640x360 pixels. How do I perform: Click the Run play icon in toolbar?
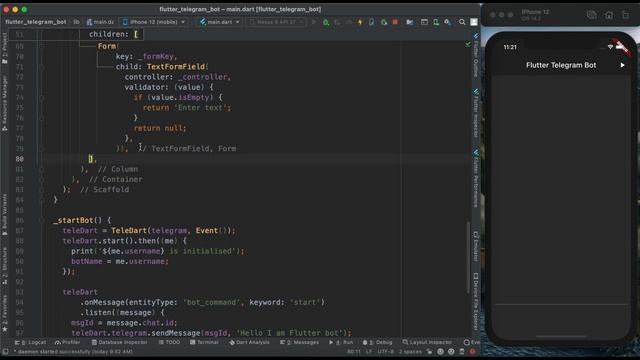click(x=314, y=22)
